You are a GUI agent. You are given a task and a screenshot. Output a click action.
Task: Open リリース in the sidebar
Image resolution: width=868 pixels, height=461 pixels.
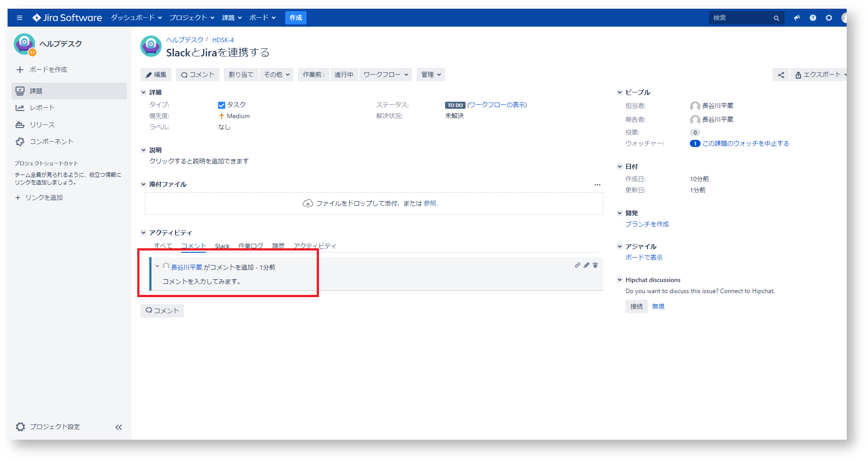tap(69, 125)
